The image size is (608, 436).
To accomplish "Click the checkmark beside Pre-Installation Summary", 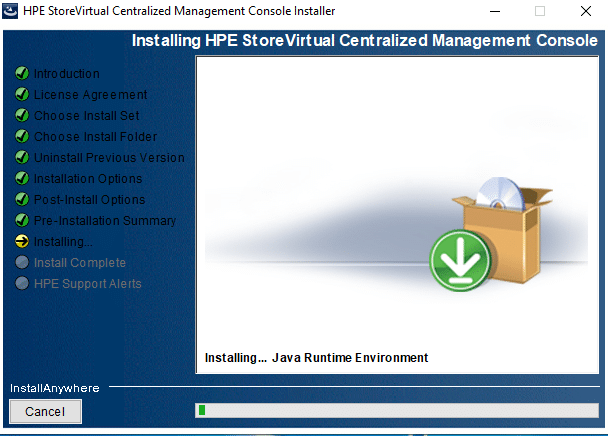I will click(x=22, y=220).
